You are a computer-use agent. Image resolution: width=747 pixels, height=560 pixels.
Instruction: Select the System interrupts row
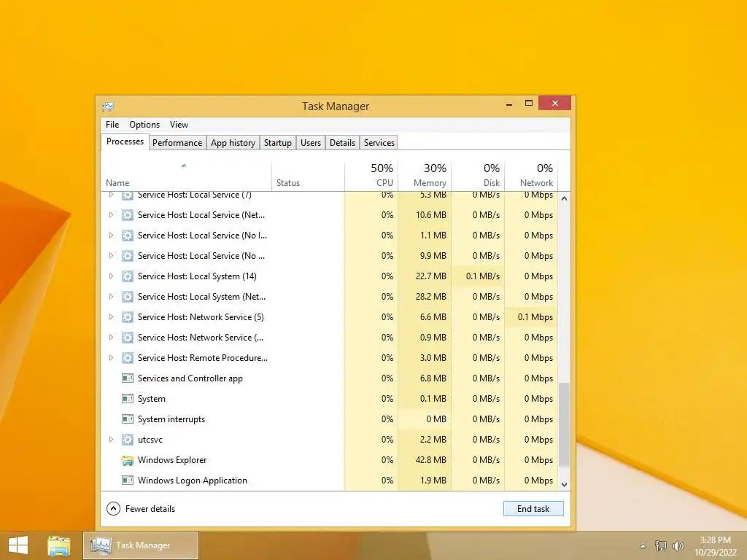(329, 419)
